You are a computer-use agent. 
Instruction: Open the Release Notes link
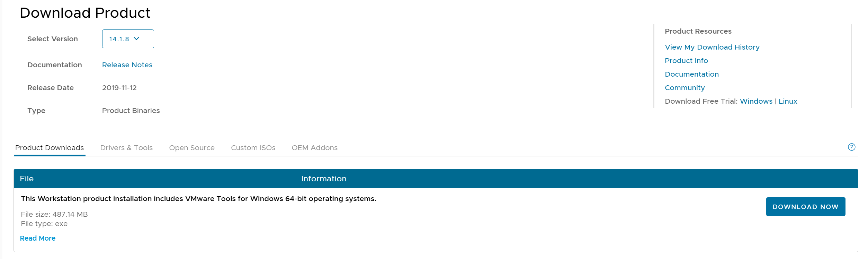coord(127,65)
